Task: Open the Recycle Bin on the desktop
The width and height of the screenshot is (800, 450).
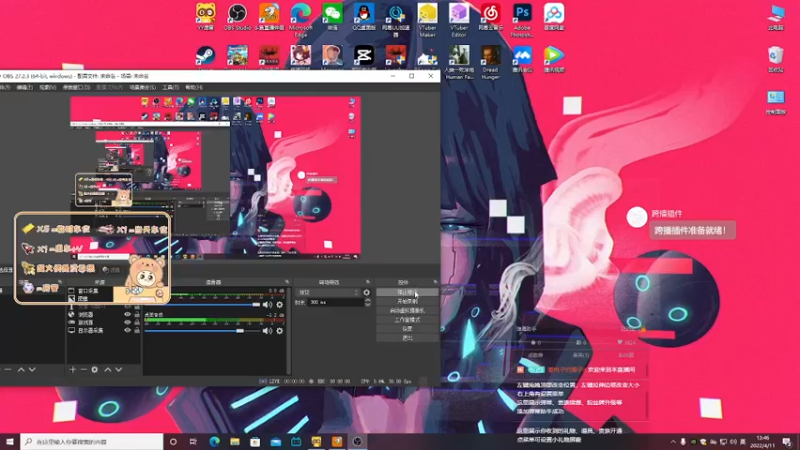Action: 776,59
